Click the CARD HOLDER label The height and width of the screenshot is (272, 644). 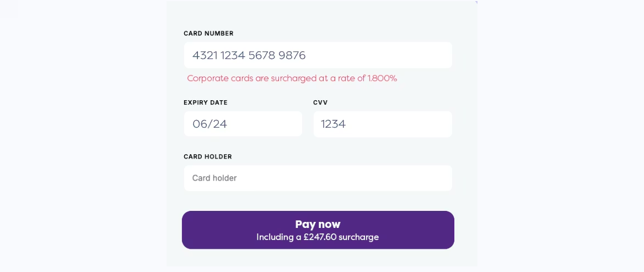click(x=208, y=156)
